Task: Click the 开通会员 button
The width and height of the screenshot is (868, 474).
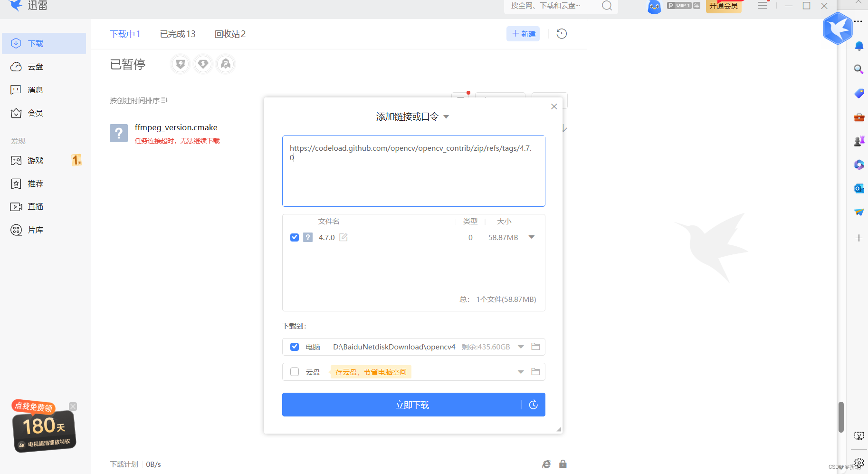Action: 724,6
